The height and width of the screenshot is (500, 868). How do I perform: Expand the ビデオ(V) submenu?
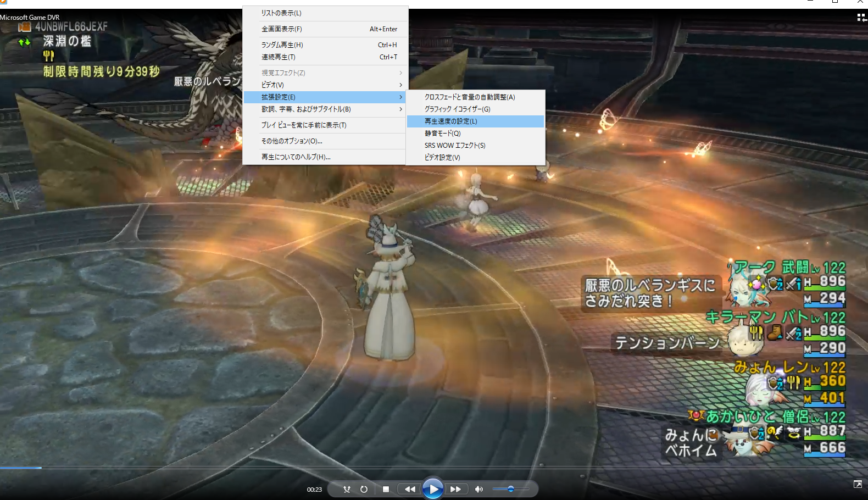coord(324,85)
